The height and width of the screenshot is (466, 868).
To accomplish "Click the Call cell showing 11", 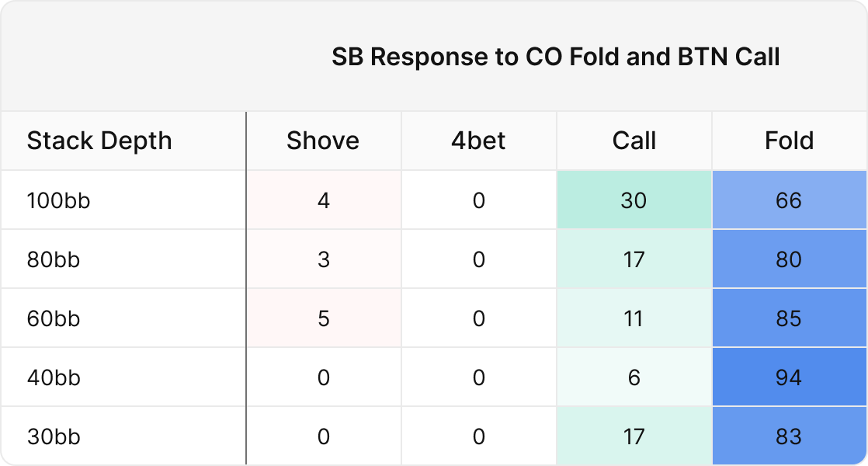I will pos(634,318).
